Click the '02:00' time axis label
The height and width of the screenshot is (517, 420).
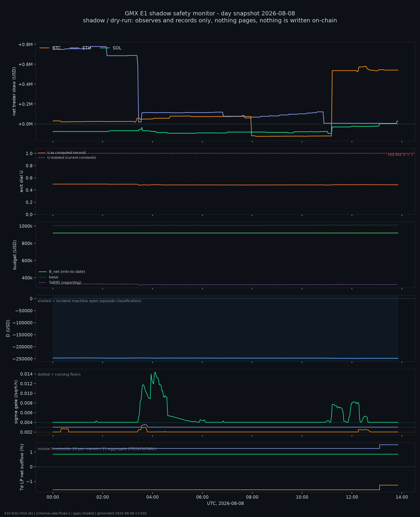point(103,497)
